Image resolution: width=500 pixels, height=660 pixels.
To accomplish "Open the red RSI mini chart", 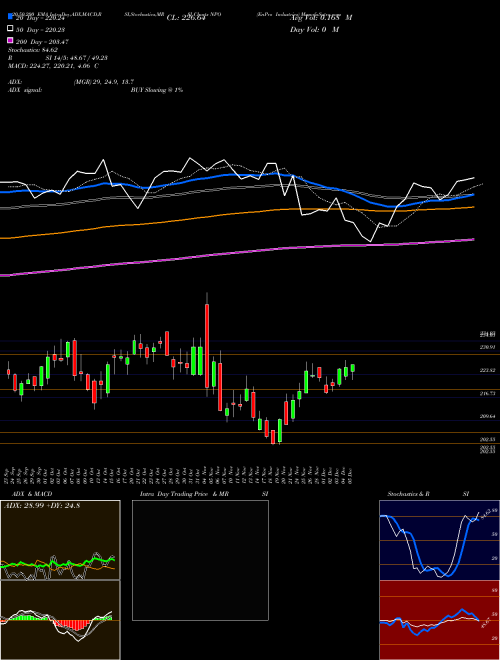I will [x=439, y=620].
